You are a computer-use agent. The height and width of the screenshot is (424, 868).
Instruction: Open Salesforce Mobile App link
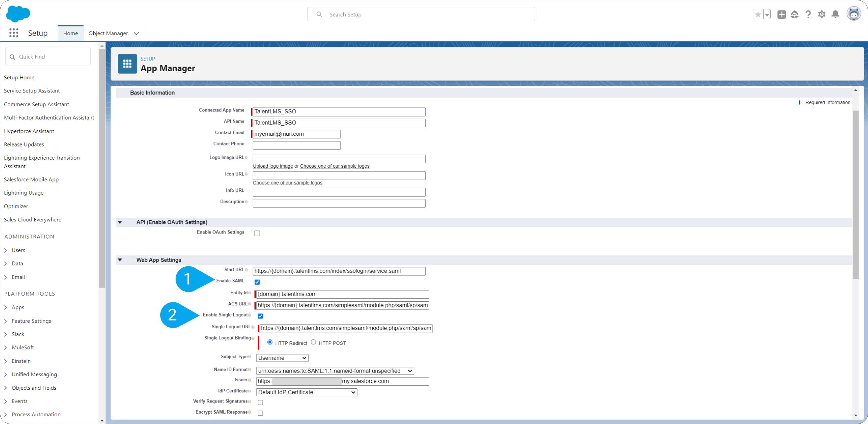click(31, 180)
